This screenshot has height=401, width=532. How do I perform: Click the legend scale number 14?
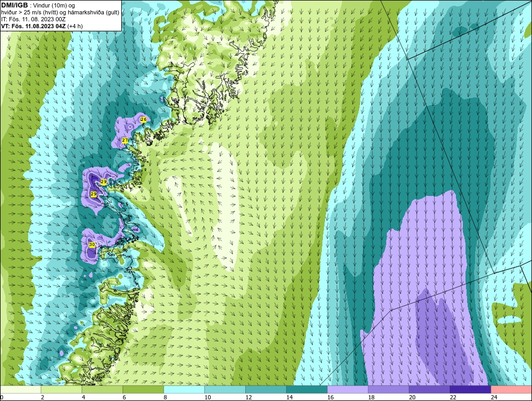click(289, 397)
